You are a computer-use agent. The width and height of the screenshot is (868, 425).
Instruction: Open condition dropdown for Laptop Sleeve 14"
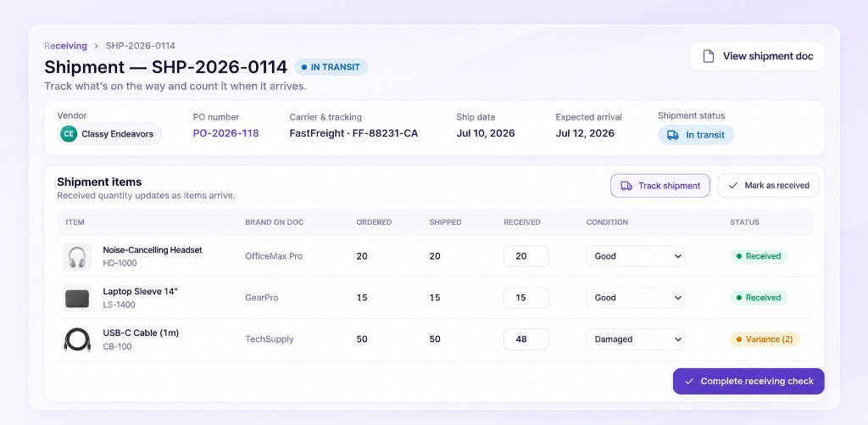coord(635,298)
